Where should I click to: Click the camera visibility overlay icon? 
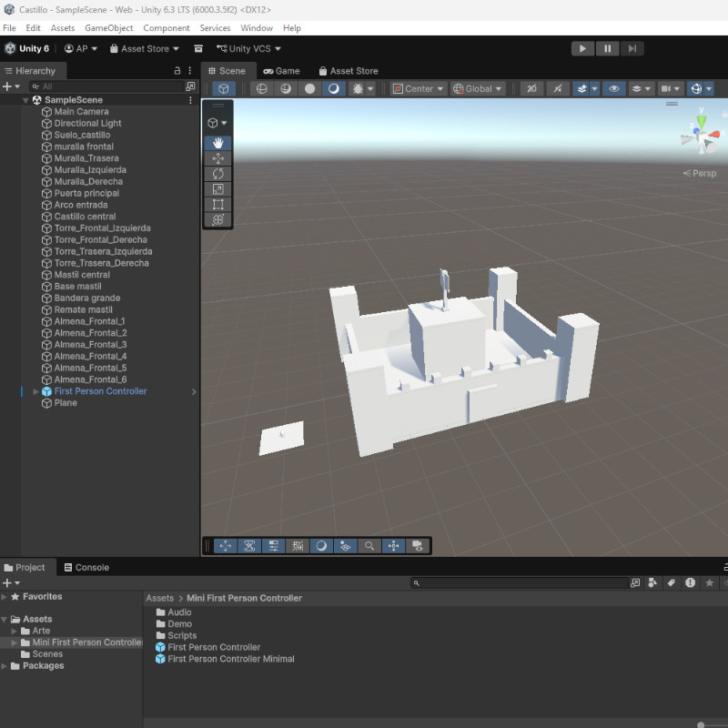(x=418, y=546)
